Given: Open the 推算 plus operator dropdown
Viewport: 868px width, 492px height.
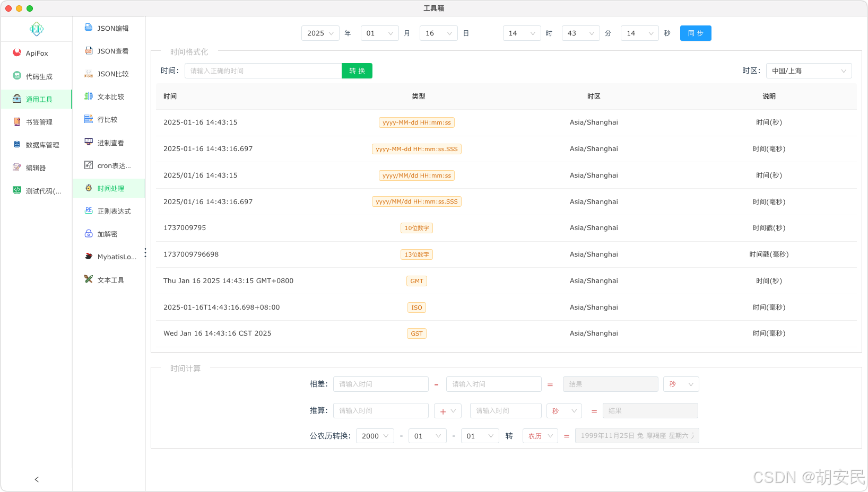Looking at the screenshot, I should click(x=448, y=411).
